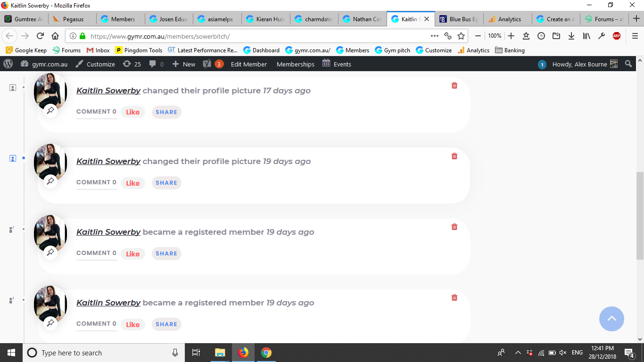
Task: Open Memberships in the admin bar
Action: tap(296, 64)
